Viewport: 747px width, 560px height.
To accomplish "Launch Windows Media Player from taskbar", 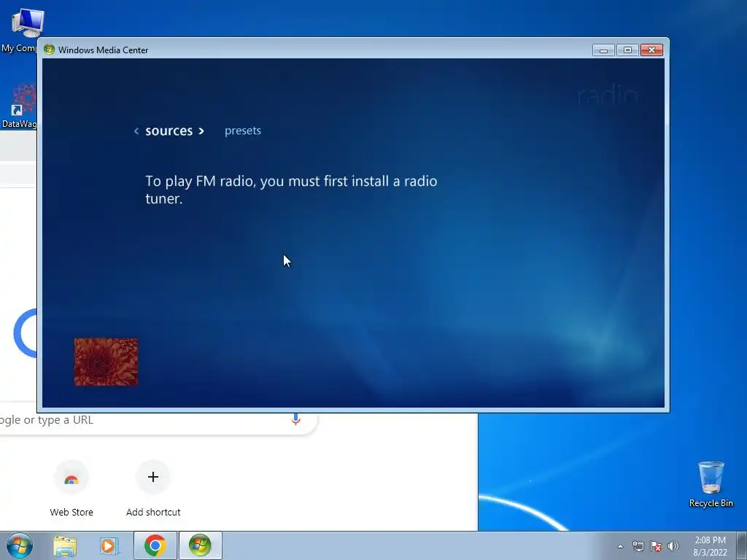I will click(x=109, y=545).
